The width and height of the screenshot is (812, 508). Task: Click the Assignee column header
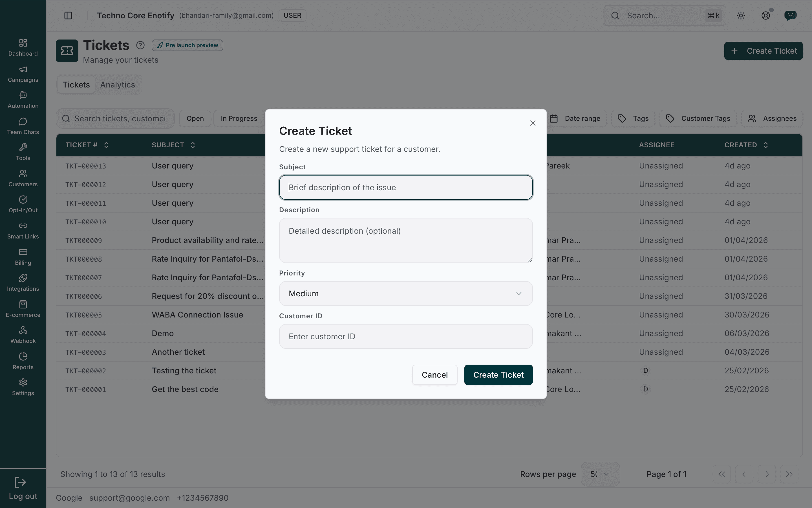click(x=656, y=145)
